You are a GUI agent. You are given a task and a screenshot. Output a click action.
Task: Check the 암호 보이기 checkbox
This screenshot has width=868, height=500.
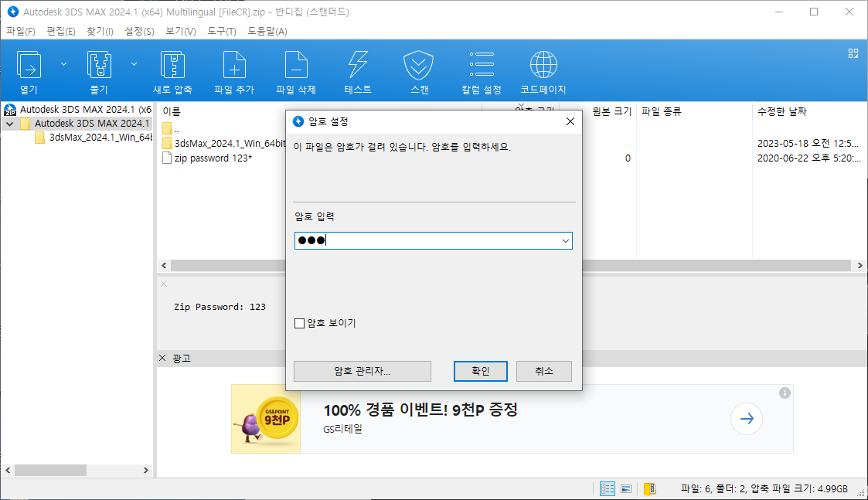[299, 323]
